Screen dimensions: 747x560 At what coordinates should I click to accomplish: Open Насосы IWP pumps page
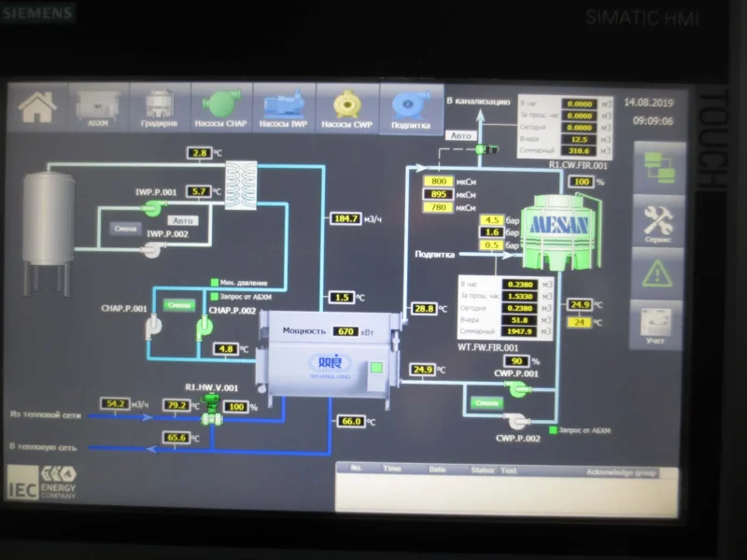(284, 108)
